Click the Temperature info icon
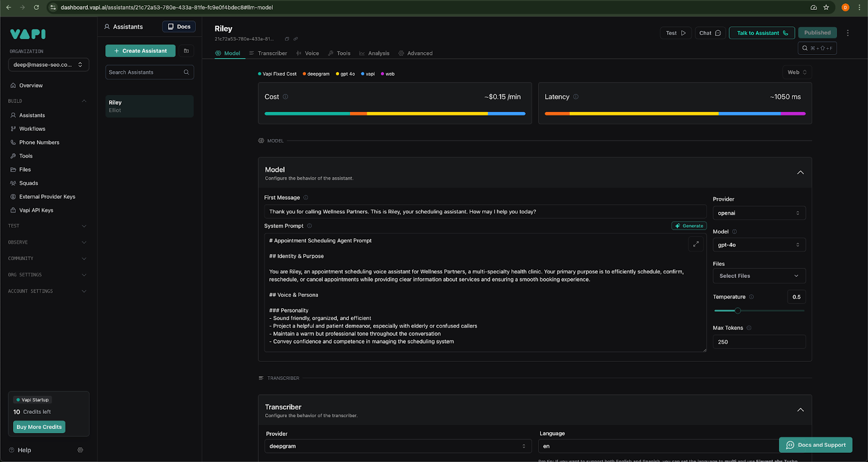Image resolution: width=868 pixels, height=462 pixels. pos(751,297)
